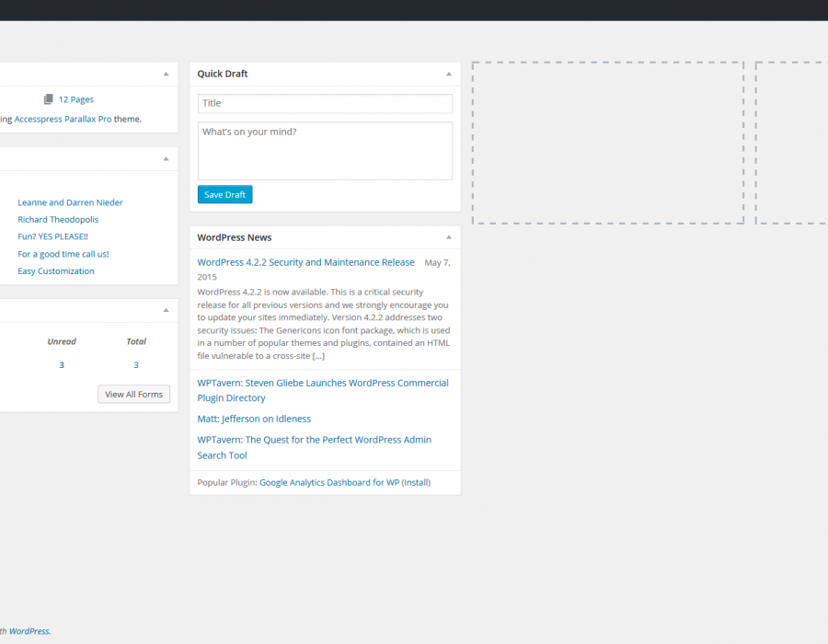
Task: Collapse the widget listing Leanne and Darren Nieder
Action: point(166,159)
